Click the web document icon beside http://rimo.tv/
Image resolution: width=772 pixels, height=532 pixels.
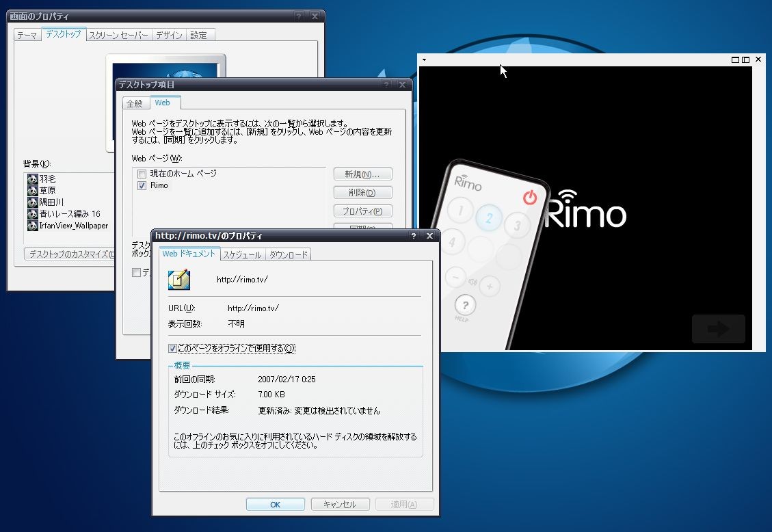[x=178, y=280]
